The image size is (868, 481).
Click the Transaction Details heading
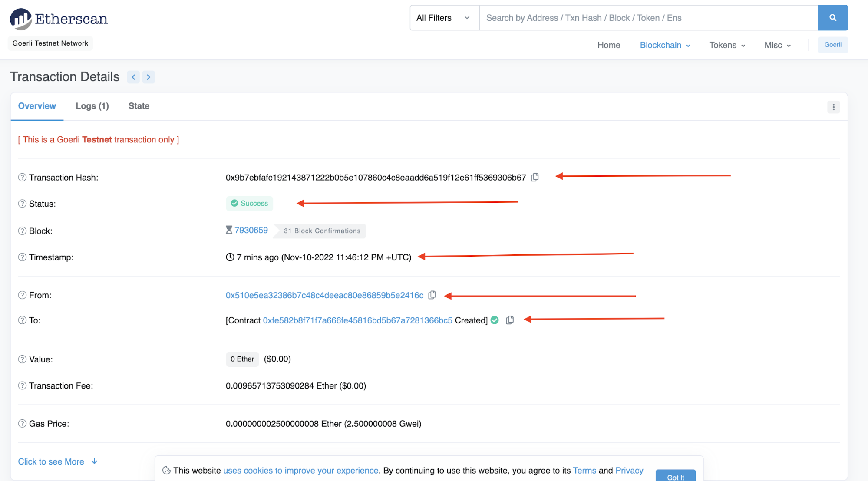tap(65, 77)
